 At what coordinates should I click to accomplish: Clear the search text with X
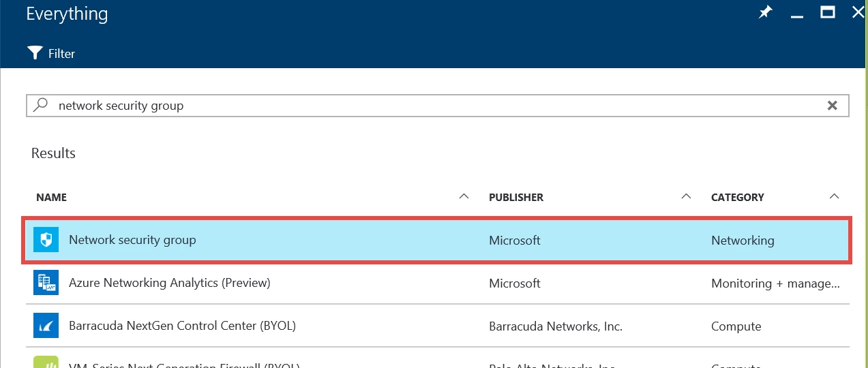coord(832,106)
